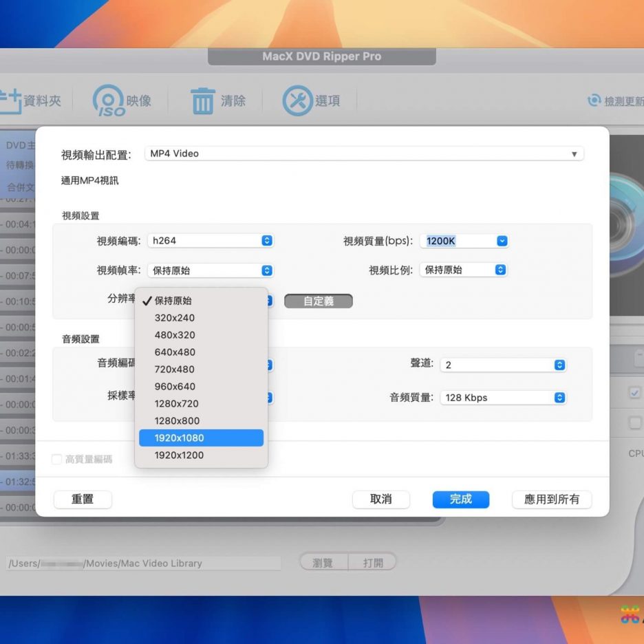Viewport: 644px width, 644px height.
Task: Expand the 視頻比例 dropdown
Action: (x=463, y=270)
